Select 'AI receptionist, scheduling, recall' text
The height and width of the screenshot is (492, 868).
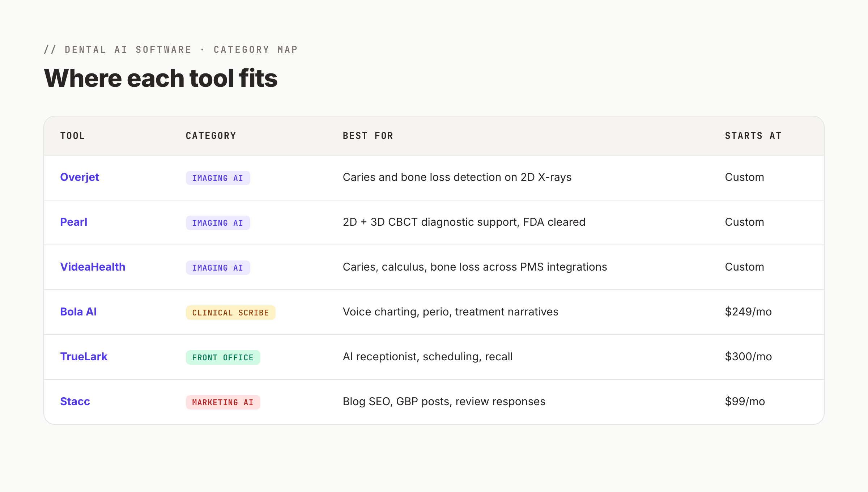(x=428, y=357)
